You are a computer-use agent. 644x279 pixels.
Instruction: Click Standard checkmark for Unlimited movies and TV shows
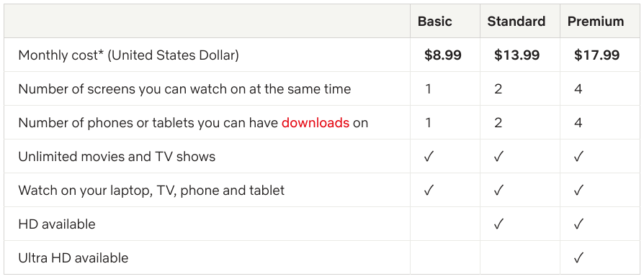pyautogui.click(x=498, y=157)
